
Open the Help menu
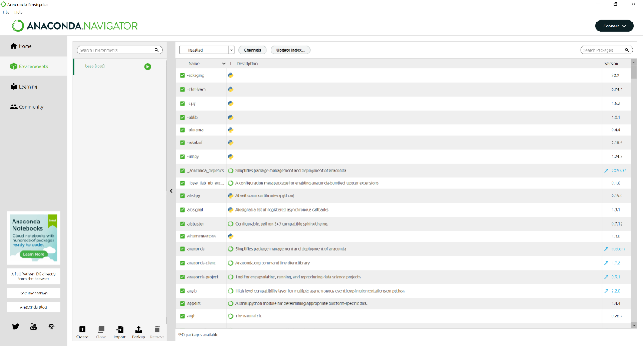click(18, 12)
